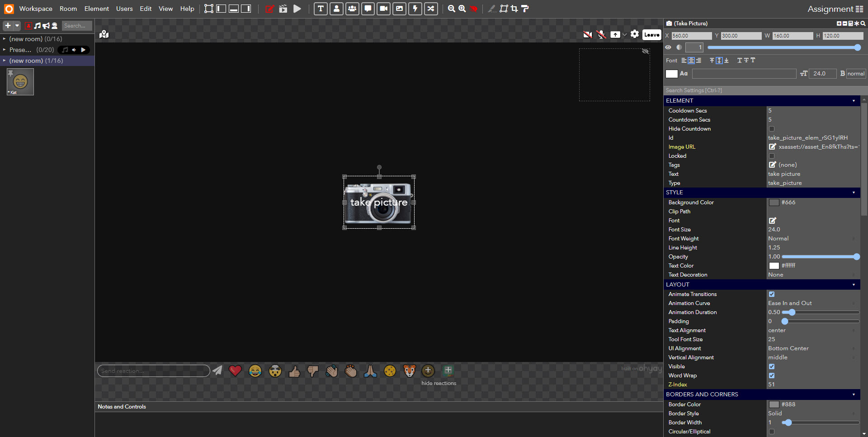Toggle the Hide Countdown checkbox

pyautogui.click(x=772, y=129)
